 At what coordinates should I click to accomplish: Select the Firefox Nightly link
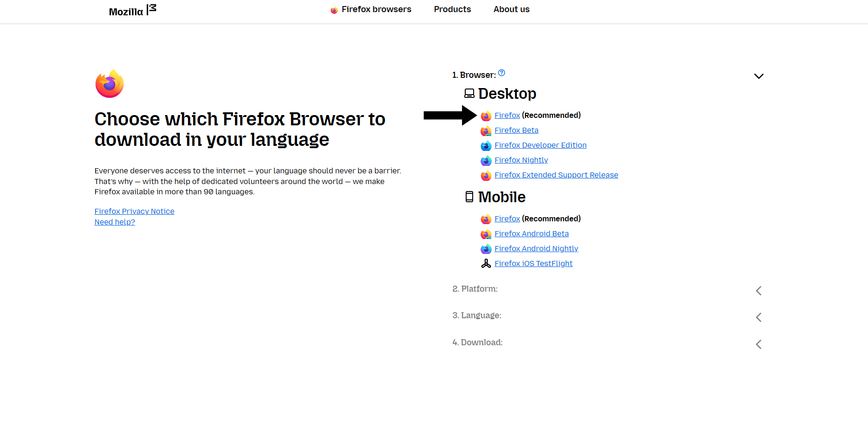pyautogui.click(x=521, y=160)
